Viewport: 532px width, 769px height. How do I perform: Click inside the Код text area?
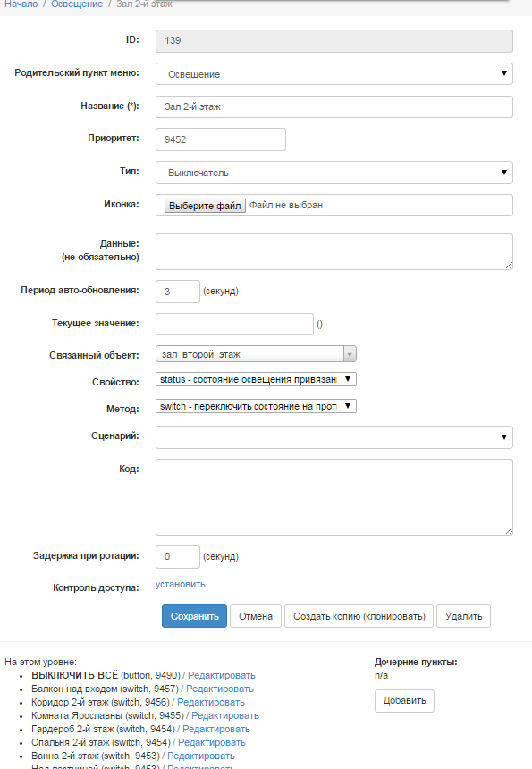[334, 497]
